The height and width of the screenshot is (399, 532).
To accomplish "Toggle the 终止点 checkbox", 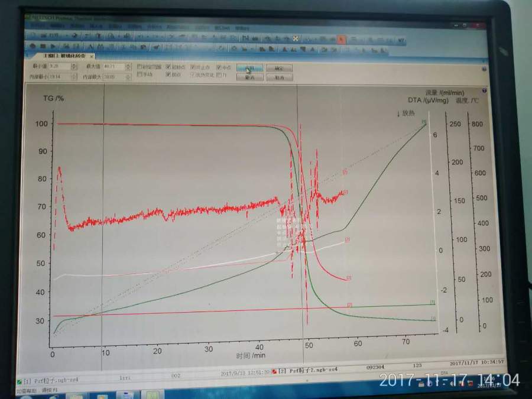I will pos(193,67).
